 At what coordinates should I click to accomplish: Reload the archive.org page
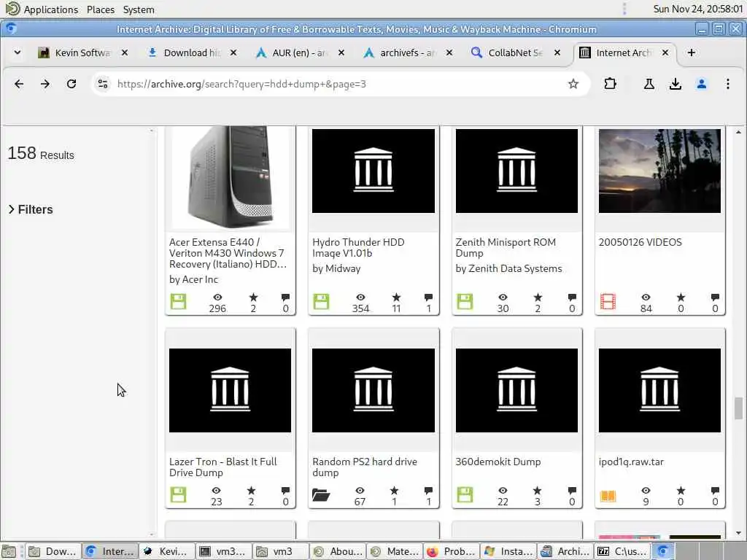coord(71,85)
